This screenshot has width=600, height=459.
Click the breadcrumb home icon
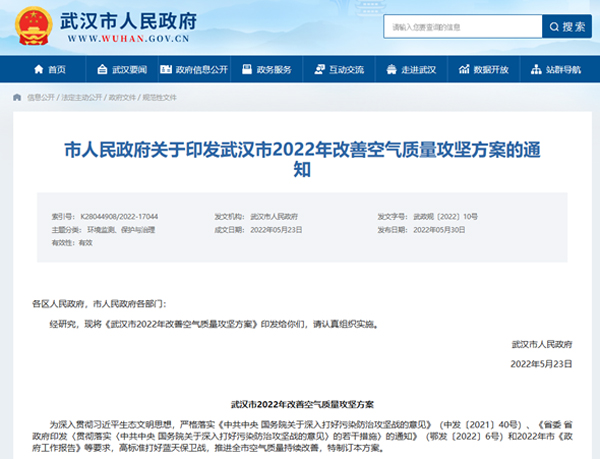point(17,98)
